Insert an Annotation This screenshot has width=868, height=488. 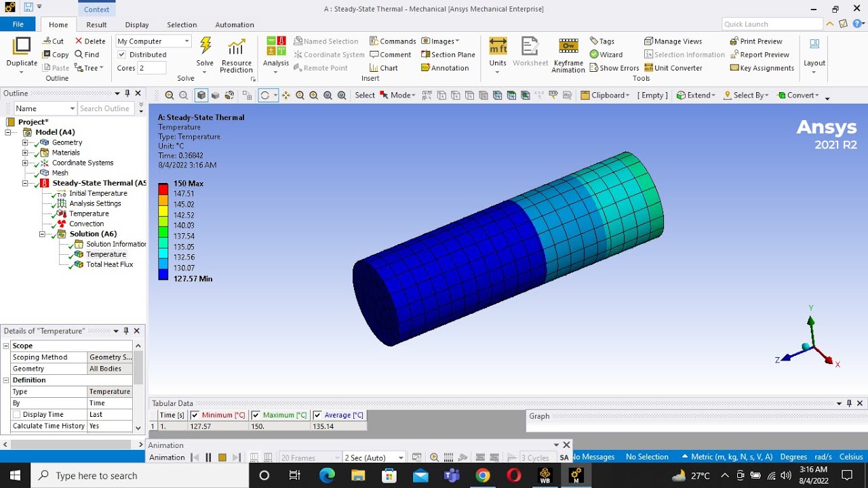click(x=445, y=68)
